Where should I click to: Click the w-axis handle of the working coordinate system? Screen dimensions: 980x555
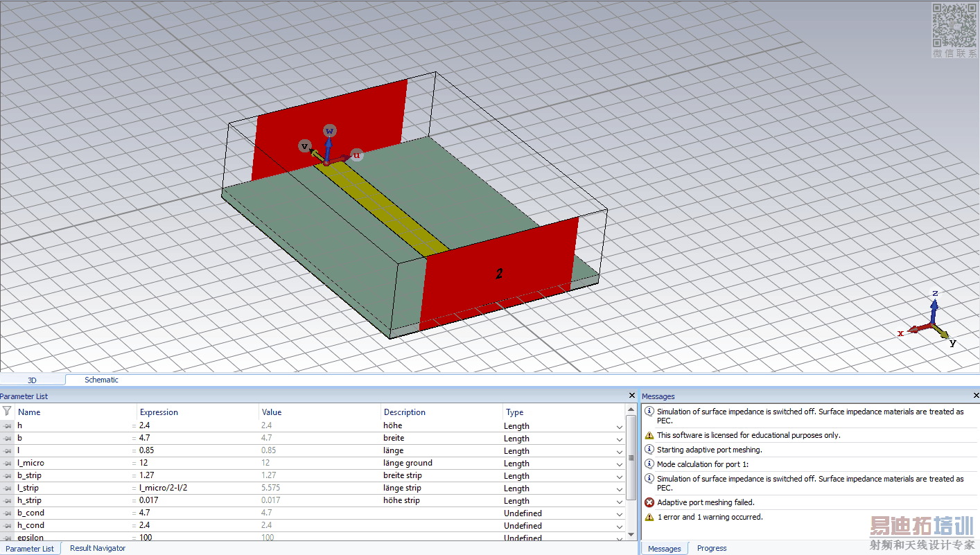[330, 131]
